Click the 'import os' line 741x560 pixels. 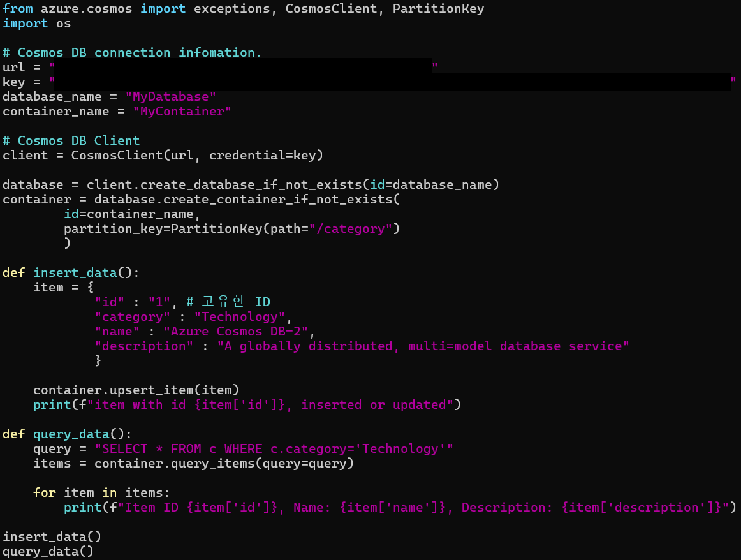(x=37, y=24)
